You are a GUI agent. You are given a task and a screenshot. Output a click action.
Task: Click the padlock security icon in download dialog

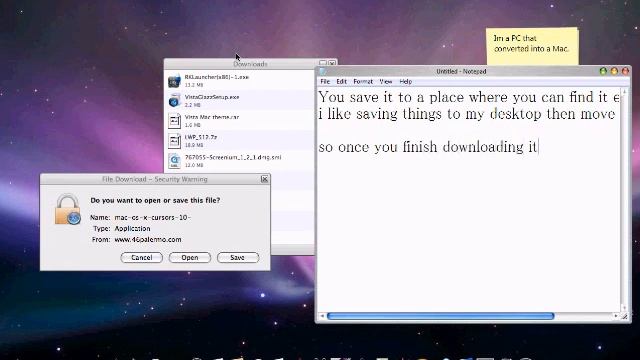point(67,209)
